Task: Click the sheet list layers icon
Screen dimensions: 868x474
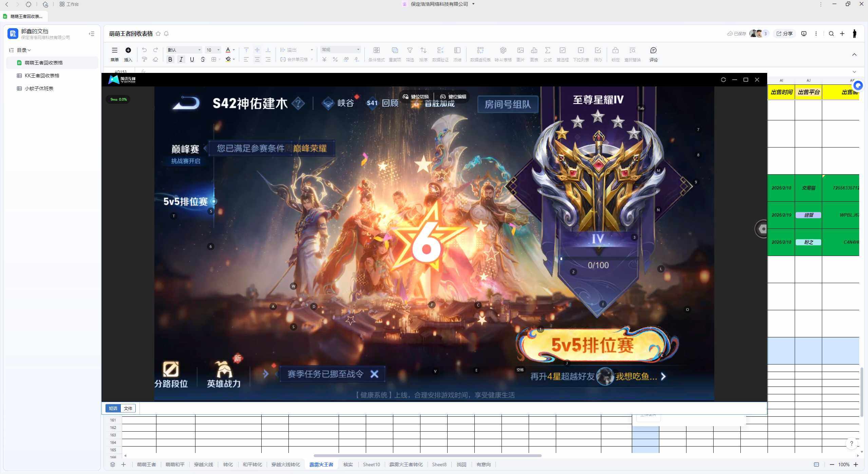Action: [x=113, y=465]
